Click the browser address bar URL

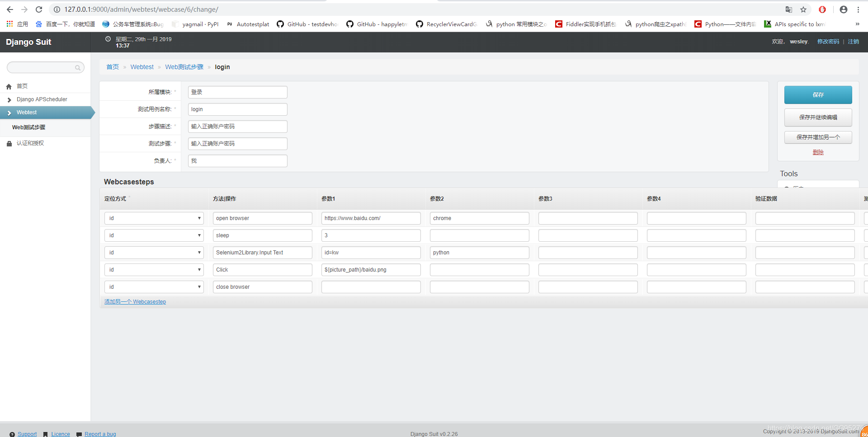(141, 9)
